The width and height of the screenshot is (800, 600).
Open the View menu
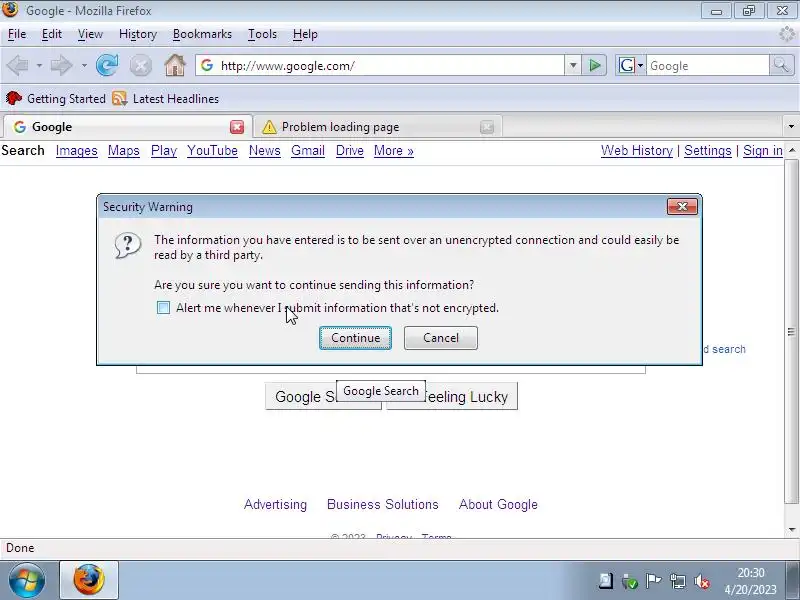click(90, 34)
